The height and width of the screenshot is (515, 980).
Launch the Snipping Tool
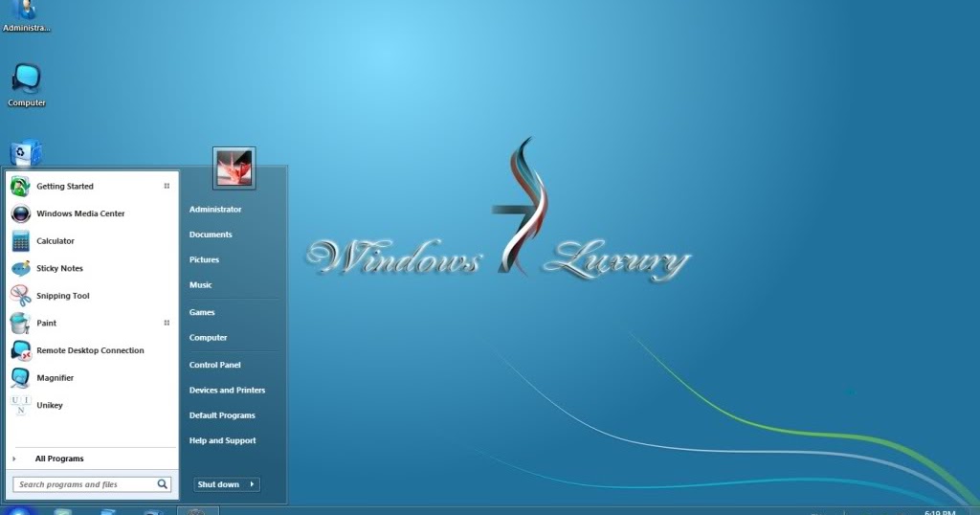coord(91,296)
